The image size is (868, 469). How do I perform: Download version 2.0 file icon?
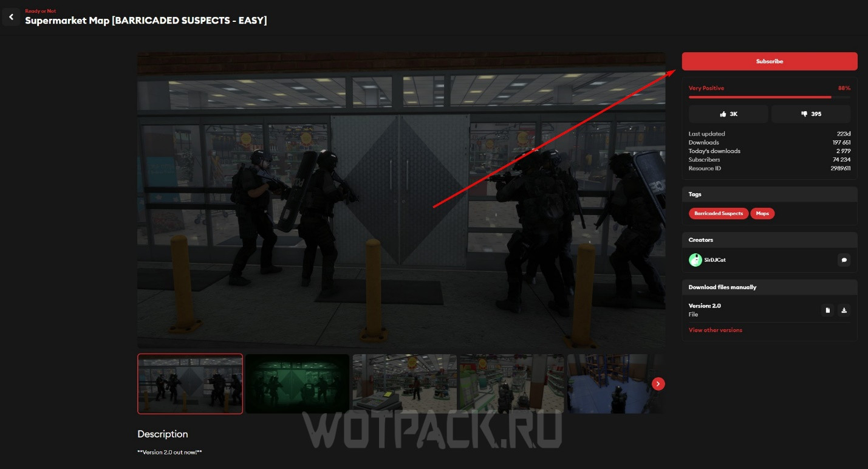(844, 310)
